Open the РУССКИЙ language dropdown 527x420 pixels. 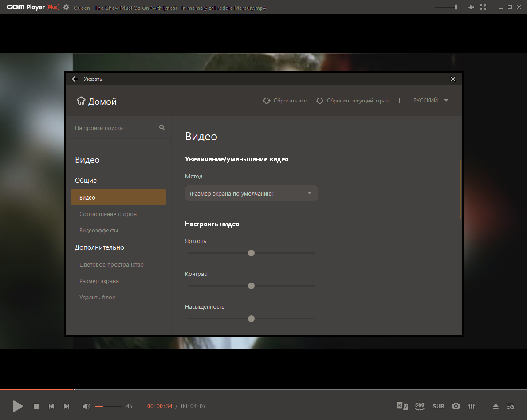[x=431, y=100]
